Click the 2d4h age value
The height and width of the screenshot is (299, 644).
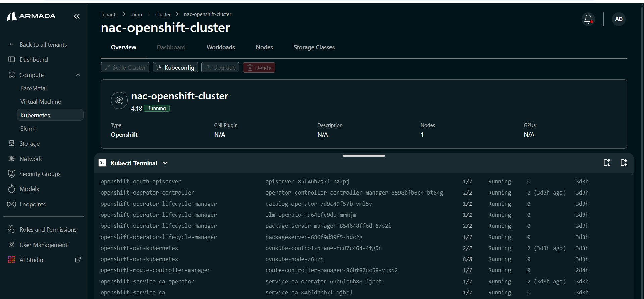582,270
